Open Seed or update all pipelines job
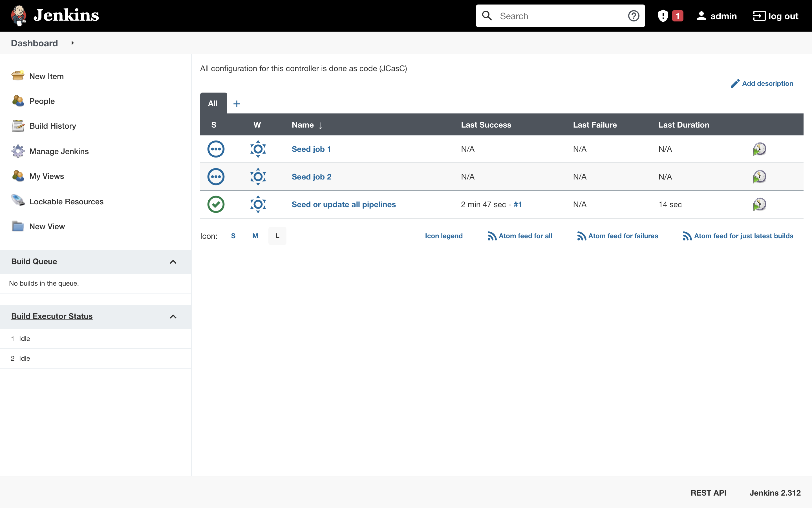This screenshot has width=812, height=508. tap(344, 204)
